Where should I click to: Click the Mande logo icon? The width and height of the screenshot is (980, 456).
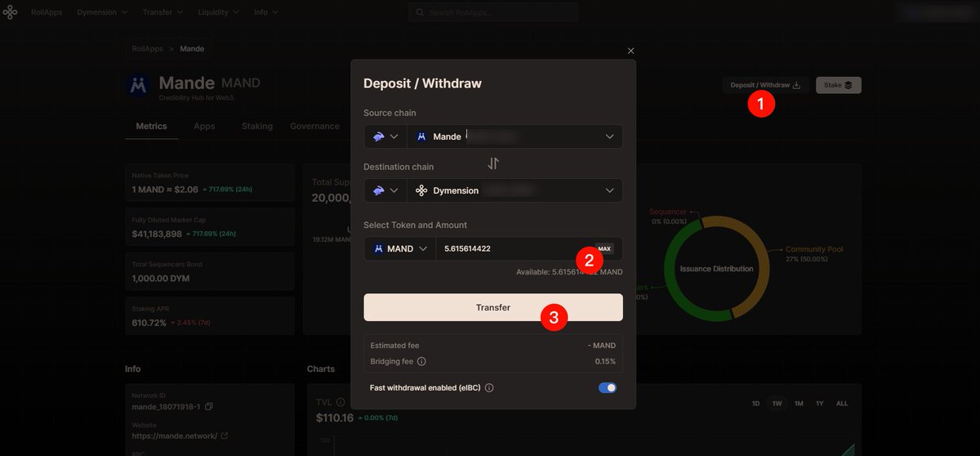(139, 85)
